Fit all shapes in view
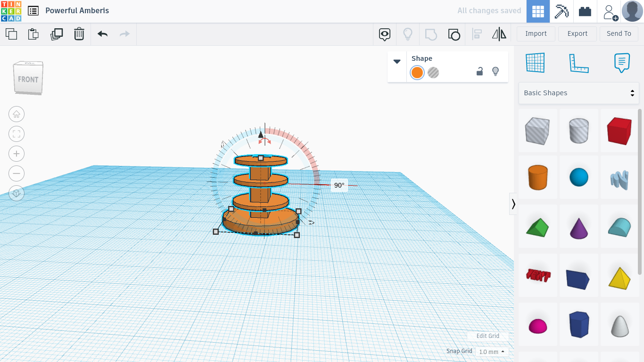Screen dimensions: 644x362 point(17,134)
